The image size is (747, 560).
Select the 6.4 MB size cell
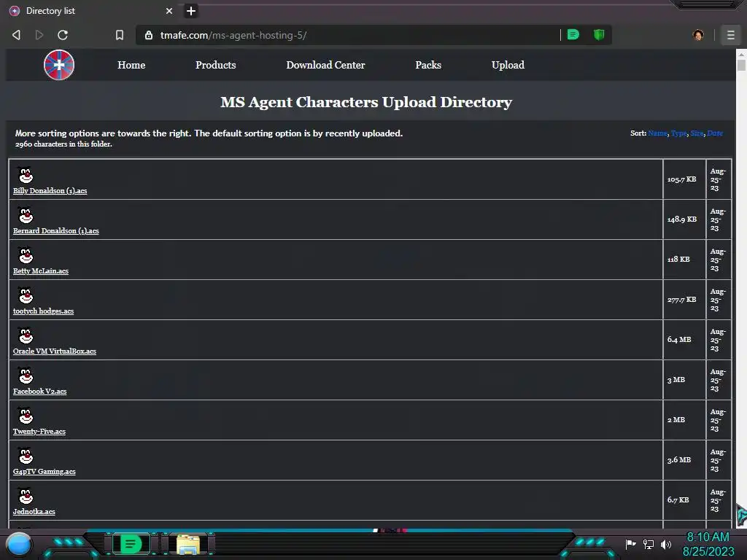tap(684, 340)
